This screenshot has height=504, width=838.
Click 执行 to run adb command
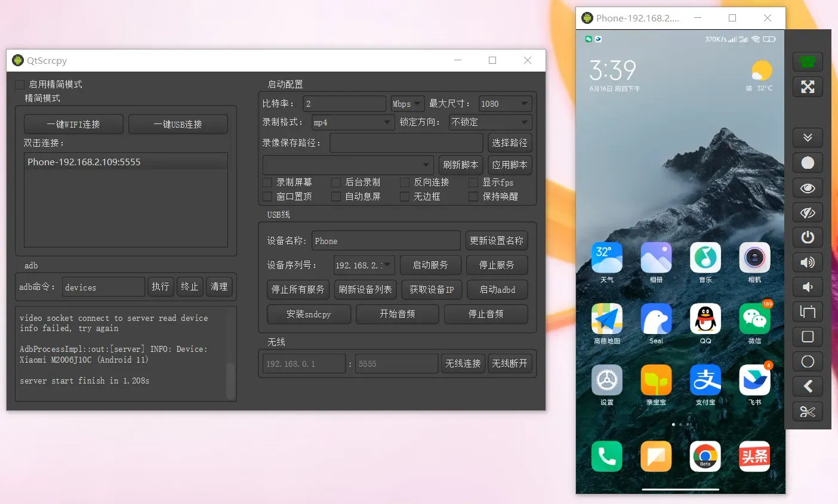coord(160,287)
